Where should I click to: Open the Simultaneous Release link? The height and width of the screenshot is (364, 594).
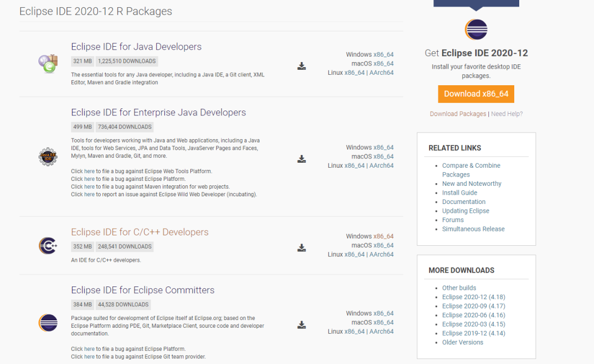473,229
